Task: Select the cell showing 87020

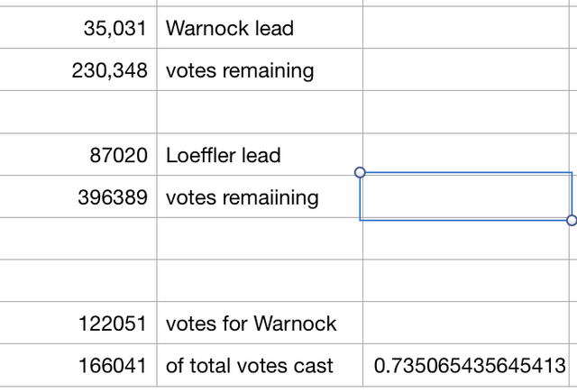Action: pyautogui.click(x=78, y=154)
